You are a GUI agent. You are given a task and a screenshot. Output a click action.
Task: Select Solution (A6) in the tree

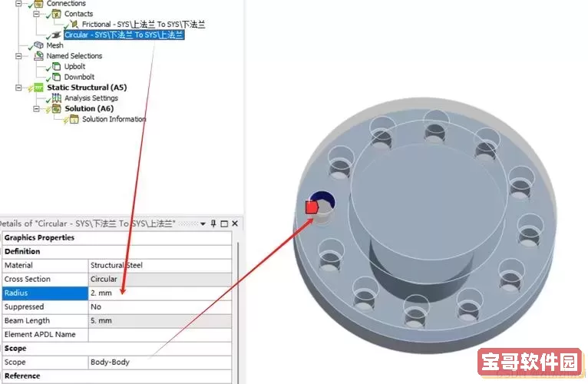(89, 108)
